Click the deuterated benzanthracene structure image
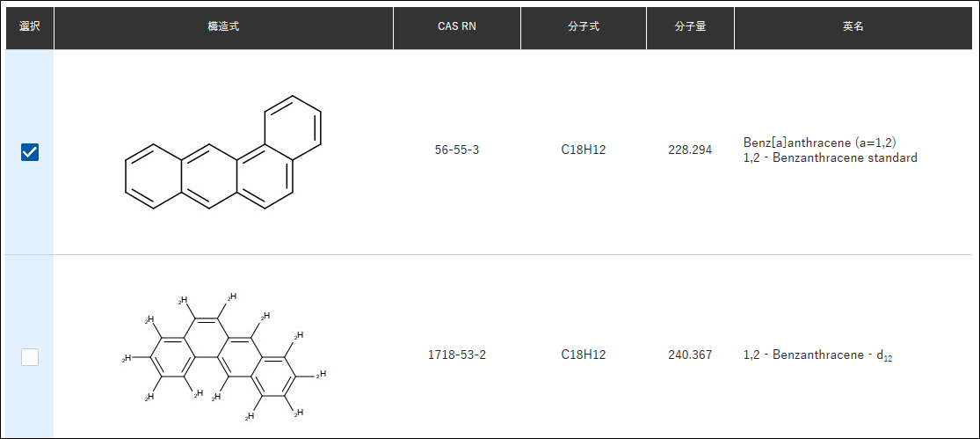Viewport: 980px width, 439px height. [x=224, y=357]
